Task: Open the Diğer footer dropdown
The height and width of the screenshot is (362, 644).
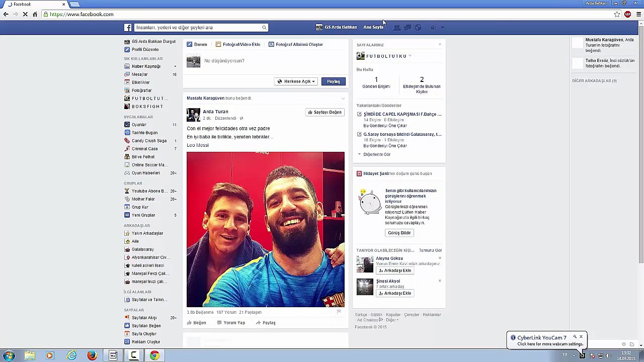Action: point(392,320)
